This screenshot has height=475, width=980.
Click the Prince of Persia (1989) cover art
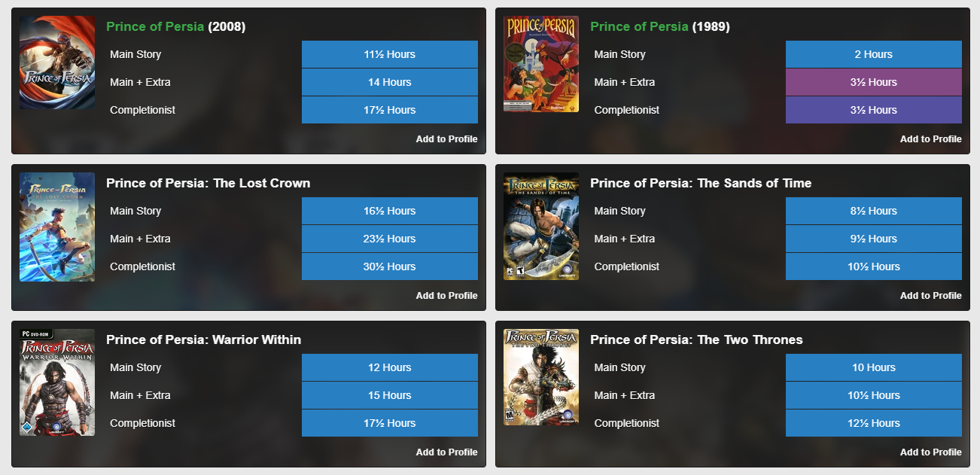(x=541, y=64)
